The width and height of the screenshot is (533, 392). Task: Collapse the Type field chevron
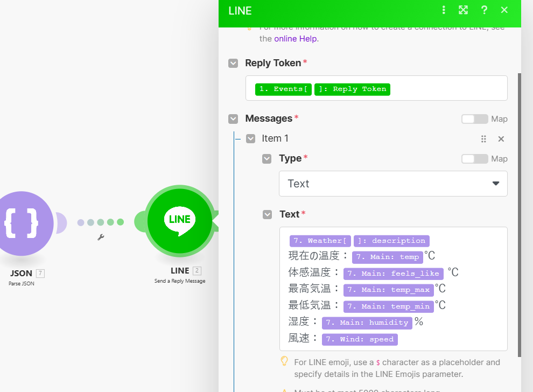[267, 159]
